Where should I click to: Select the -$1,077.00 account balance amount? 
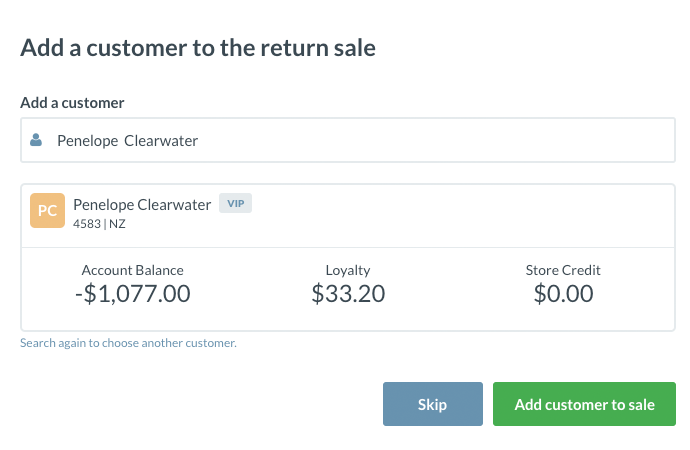tap(133, 294)
